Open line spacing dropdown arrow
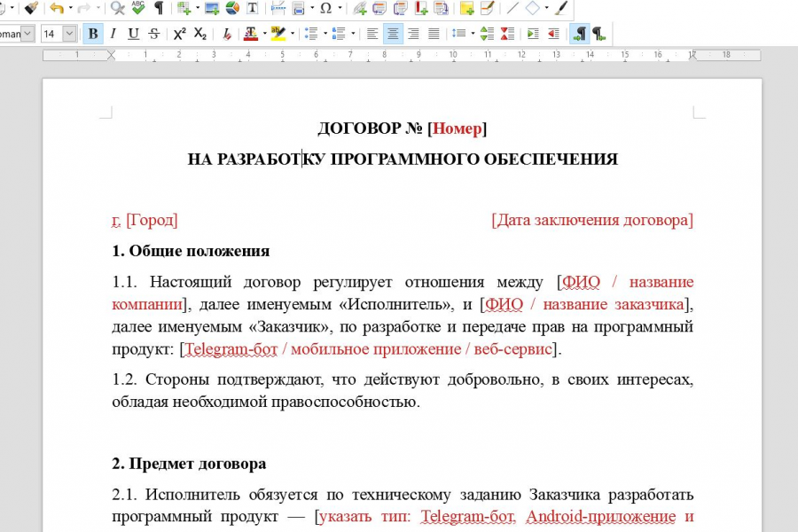798x532 pixels. pos(473,34)
